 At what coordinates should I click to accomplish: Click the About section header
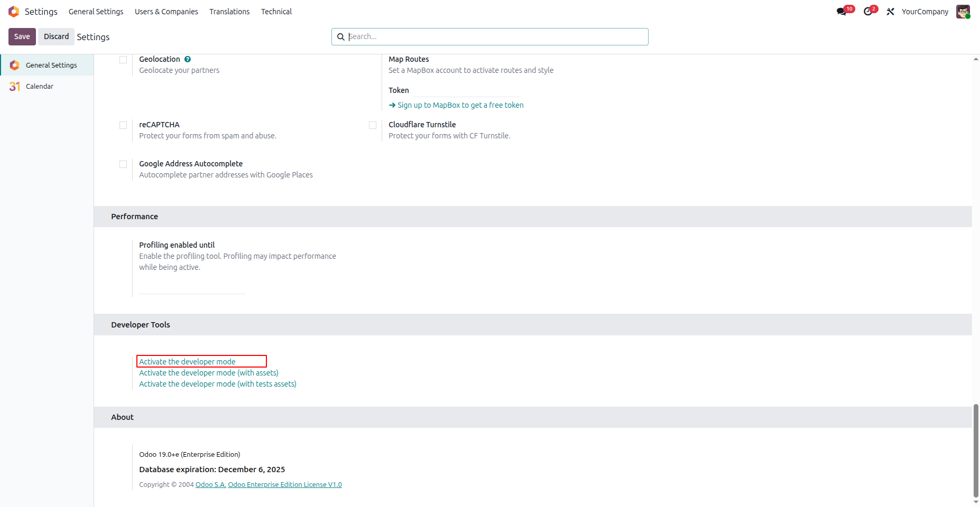533,417
